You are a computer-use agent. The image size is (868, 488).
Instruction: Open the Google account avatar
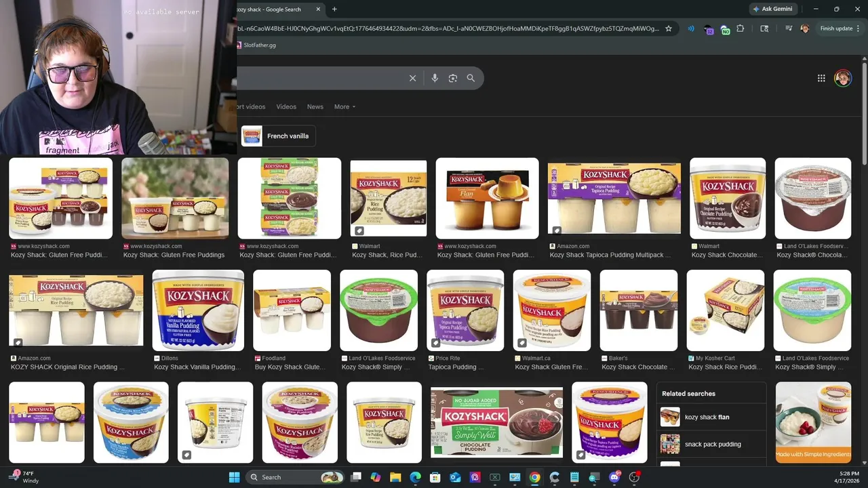843,78
